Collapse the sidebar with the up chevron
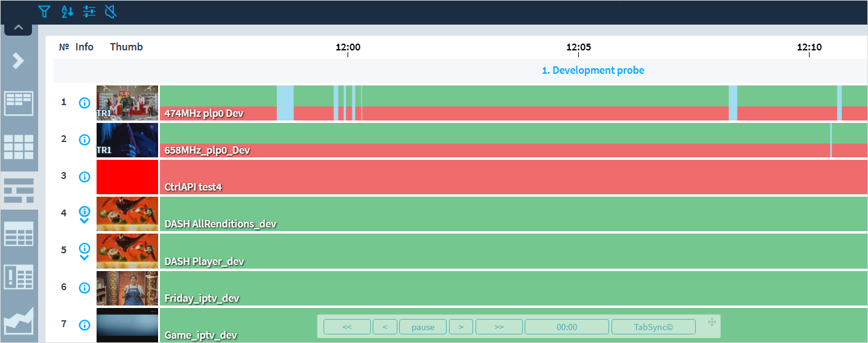Image resolution: width=868 pixels, height=343 pixels. [18, 28]
